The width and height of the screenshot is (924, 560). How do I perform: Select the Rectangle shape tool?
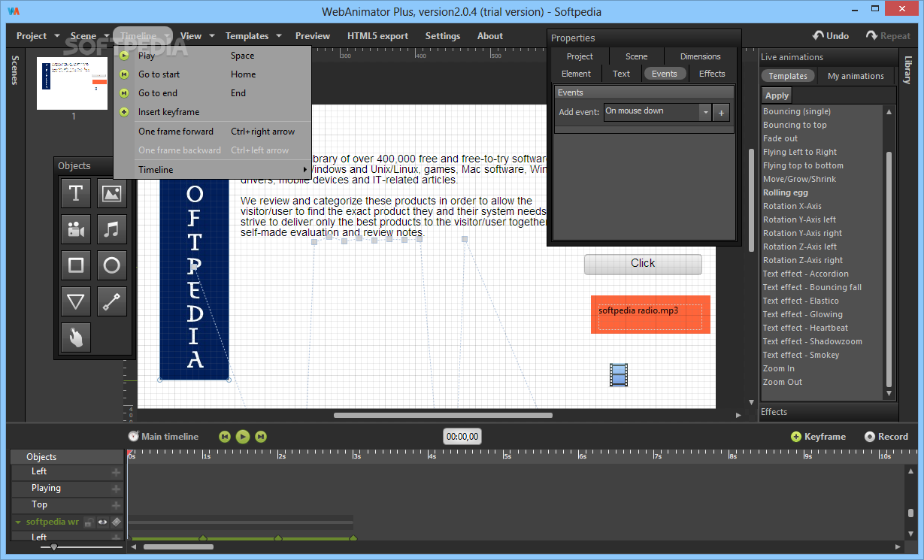click(x=76, y=265)
